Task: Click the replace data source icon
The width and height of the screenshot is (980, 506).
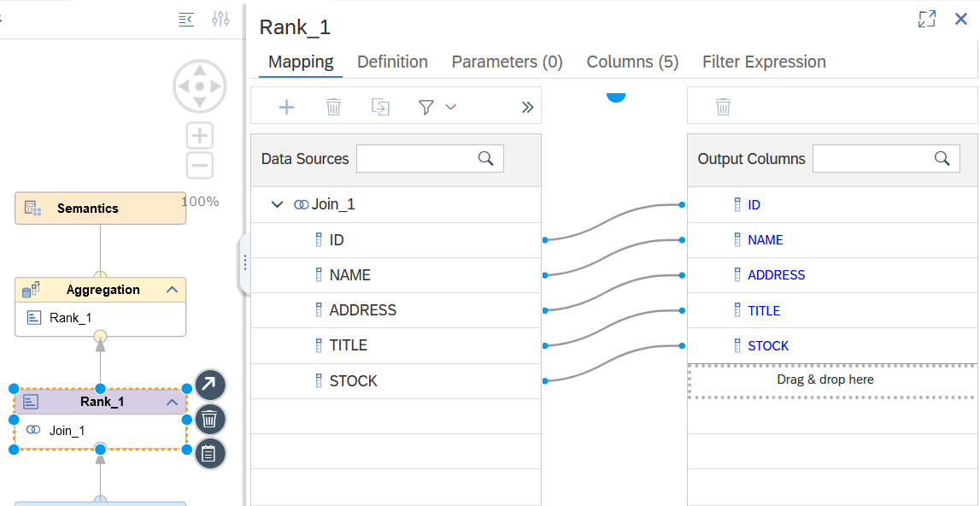Action: point(380,107)
